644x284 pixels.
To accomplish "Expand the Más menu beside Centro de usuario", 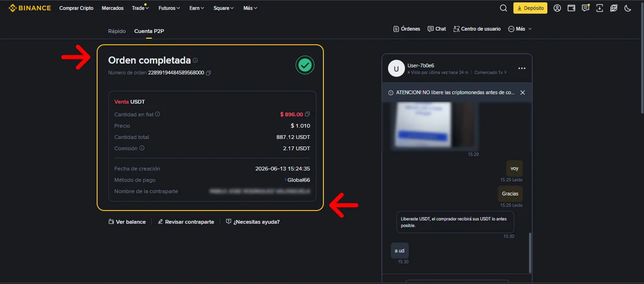I will 520,29.
